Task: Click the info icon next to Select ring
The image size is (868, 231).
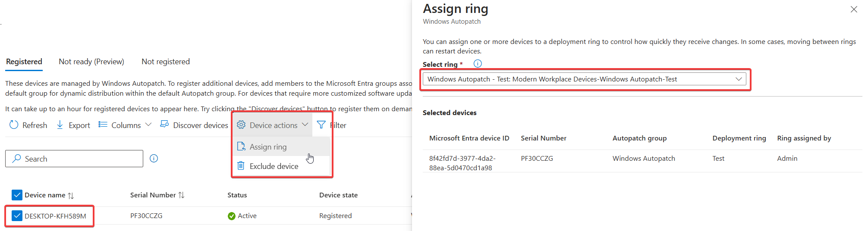Action: click(478, 64)
